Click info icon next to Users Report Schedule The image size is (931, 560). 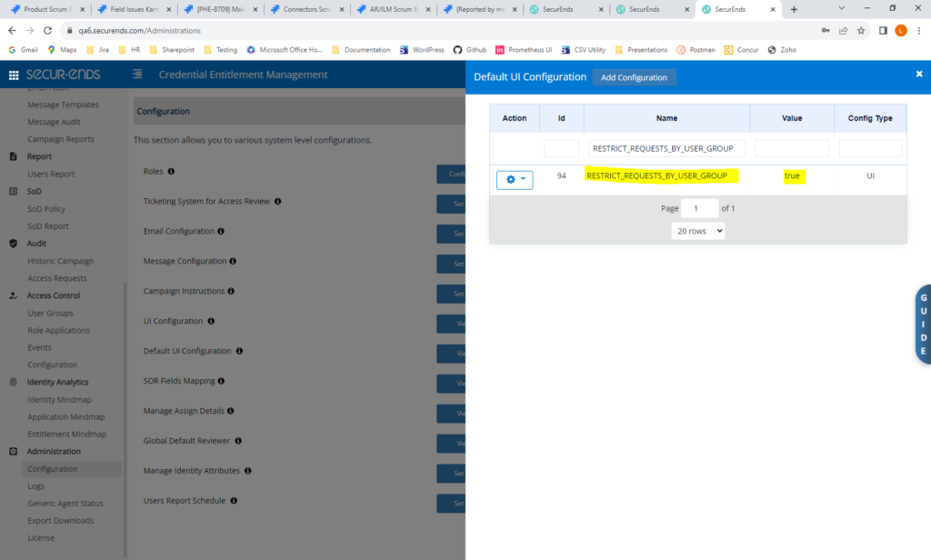[234, 501]
